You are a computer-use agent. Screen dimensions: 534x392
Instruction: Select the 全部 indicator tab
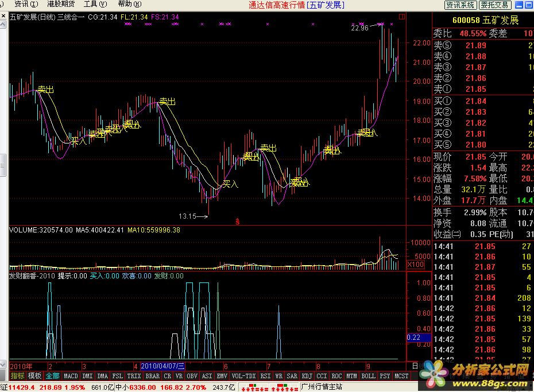(52, 376)
